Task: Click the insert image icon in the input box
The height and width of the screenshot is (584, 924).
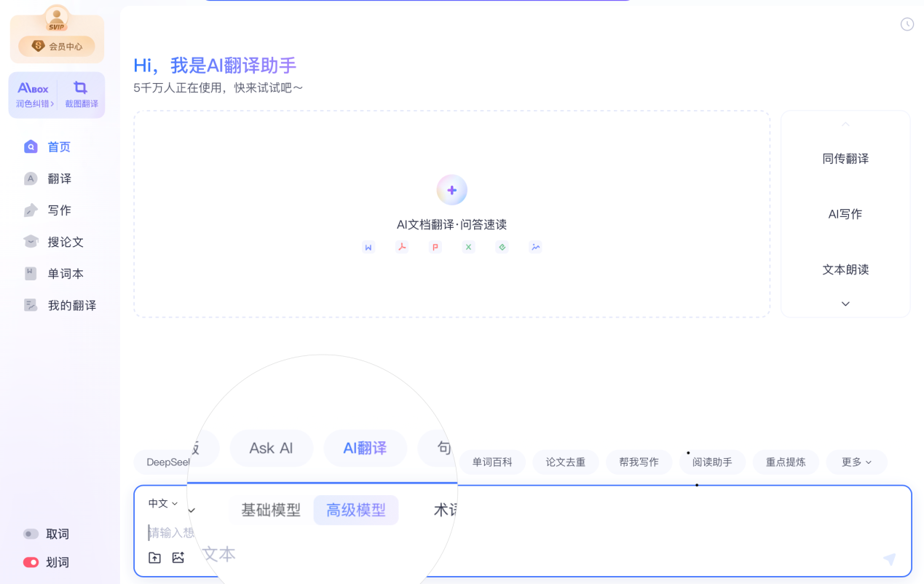Action: click(178, 557)
